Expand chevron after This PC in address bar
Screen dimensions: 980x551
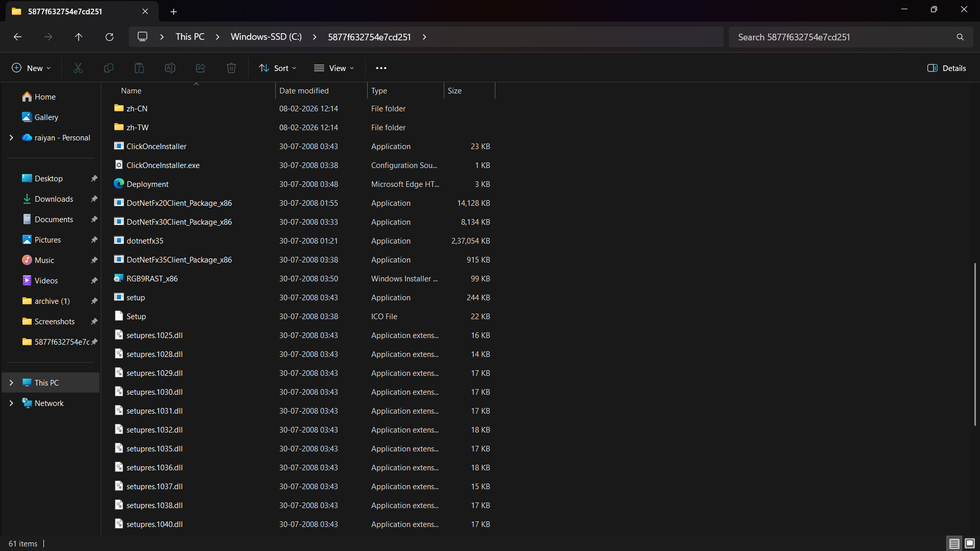click(218, 37)
